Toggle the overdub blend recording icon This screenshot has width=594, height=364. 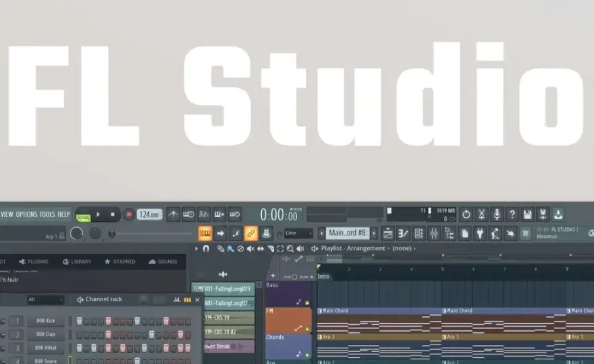[219, 214]
